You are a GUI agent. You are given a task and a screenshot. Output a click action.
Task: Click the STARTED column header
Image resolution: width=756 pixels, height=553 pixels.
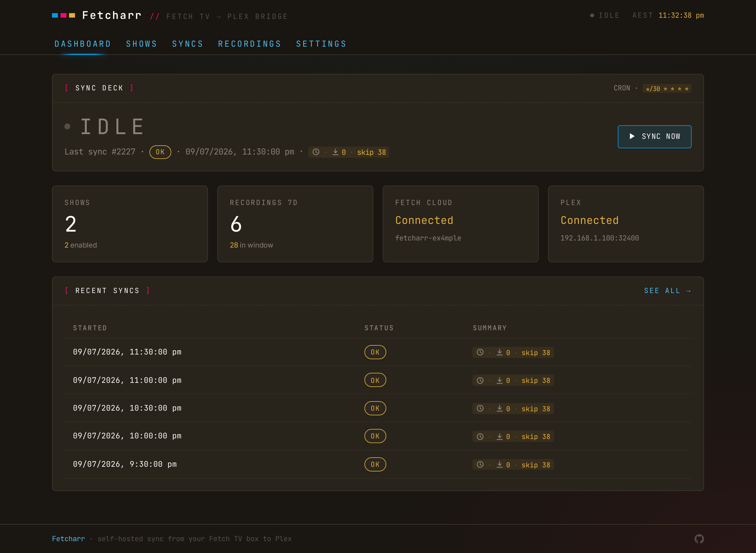(x=90, y=328)
